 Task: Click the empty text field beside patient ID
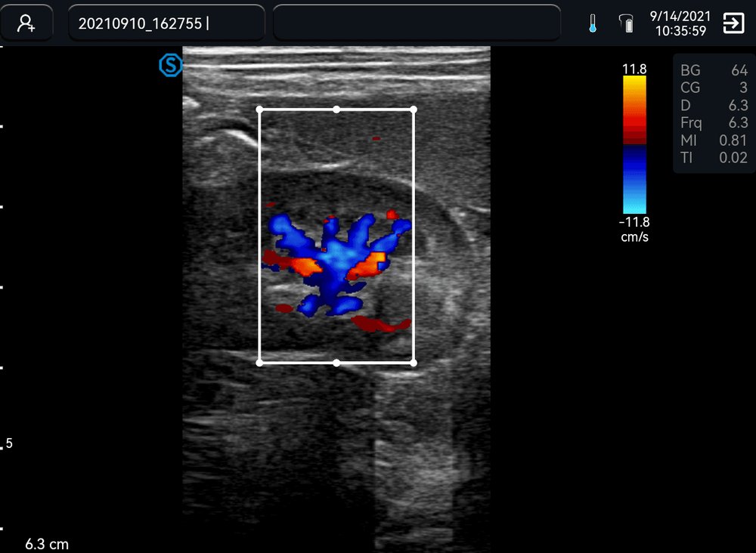tap(417, 23)
